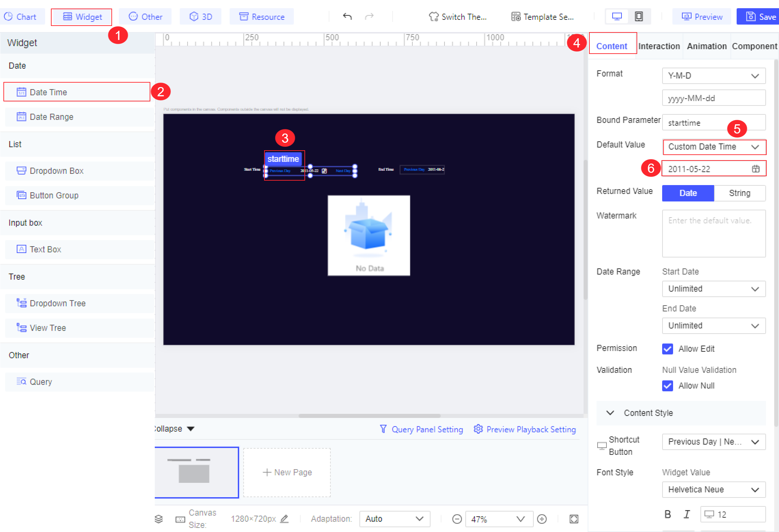779x532 pixels.
Task: Add a New Page
Action: click(287, 472)
